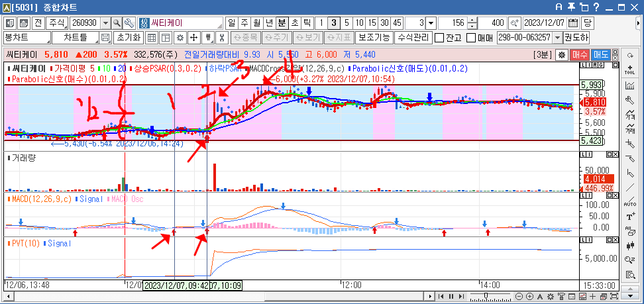Open the calendar date picker icon
The width and height of the screenshot is (644, 304).
pos(573,23)
